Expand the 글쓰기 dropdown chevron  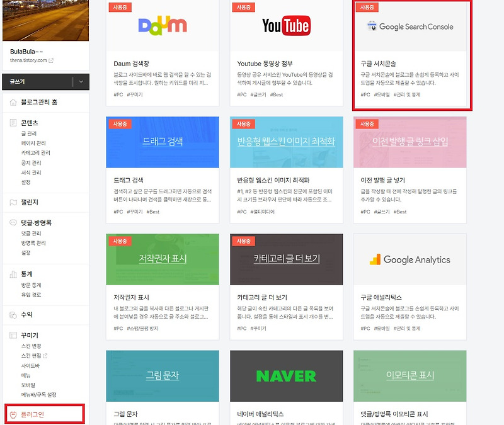click(x=81, y=82)
